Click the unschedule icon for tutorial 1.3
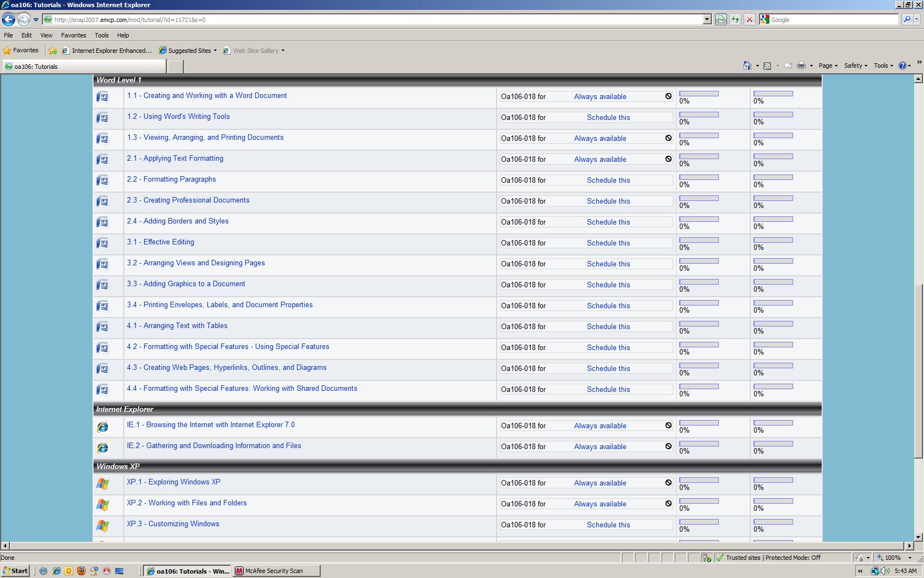This screenshot has height=578, width=924. [x=668, y=138]
